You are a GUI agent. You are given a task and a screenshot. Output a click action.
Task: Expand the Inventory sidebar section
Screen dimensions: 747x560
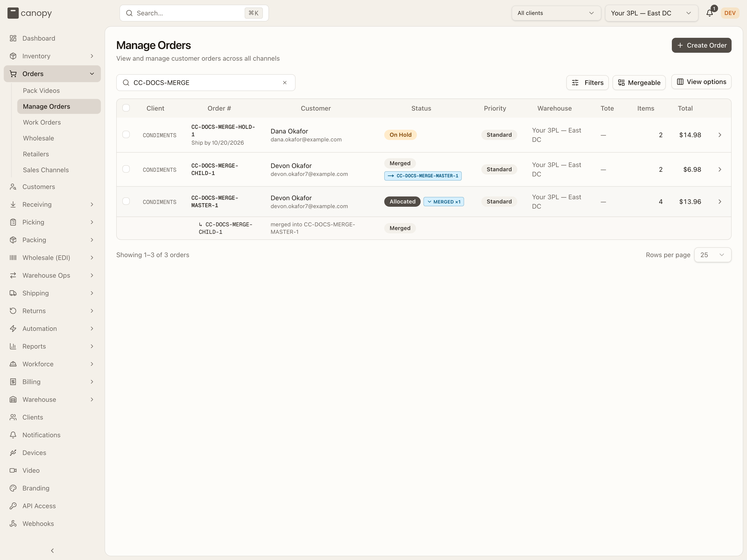[52, 56]
